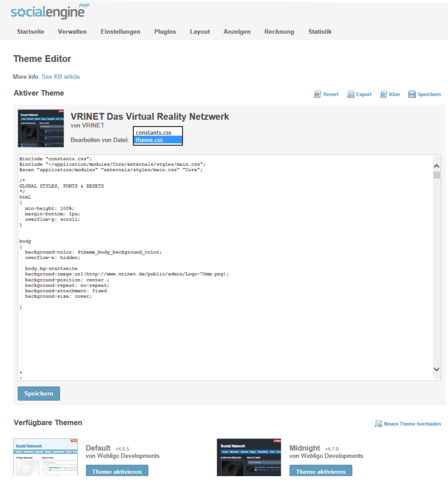Click the editor scrollbar up arrow

[x=436, y=166]
